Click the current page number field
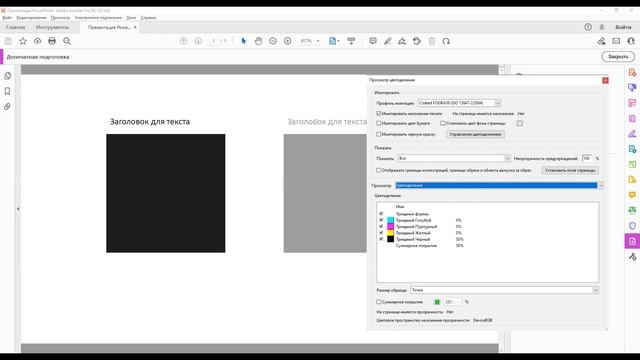The image size is (640, 360). point(213,41)
